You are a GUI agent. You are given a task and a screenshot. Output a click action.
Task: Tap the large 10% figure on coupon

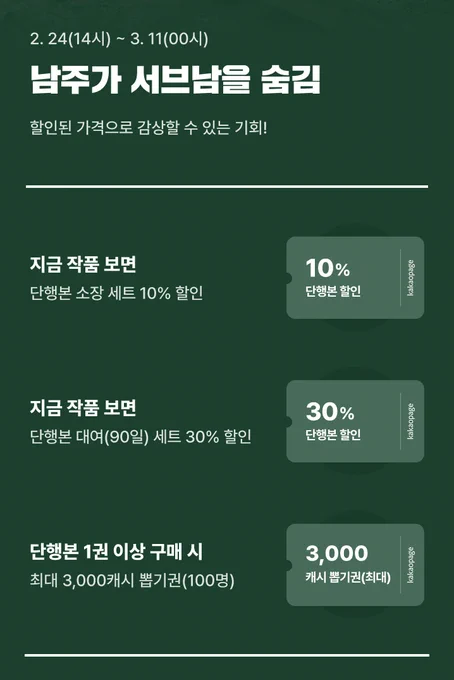pos(327,268)
